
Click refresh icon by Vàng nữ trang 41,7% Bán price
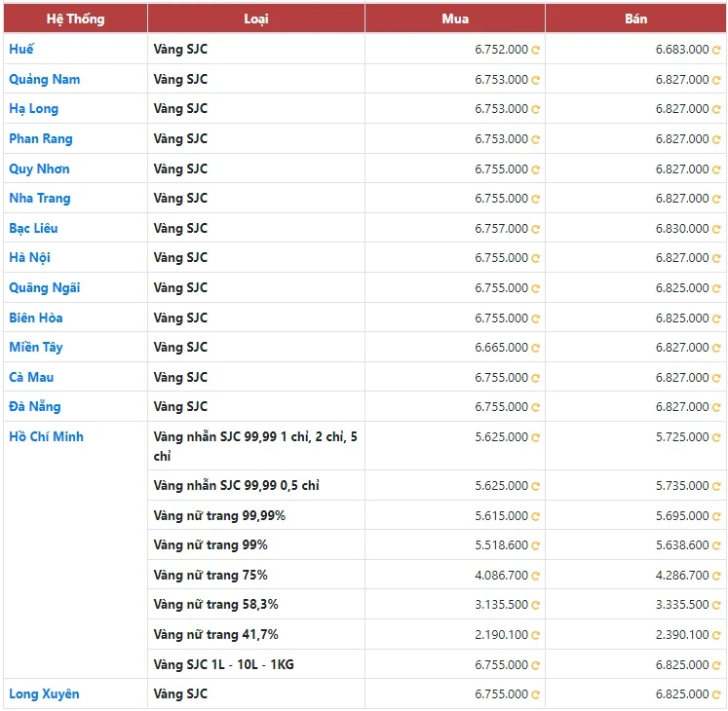click(716, 635)
